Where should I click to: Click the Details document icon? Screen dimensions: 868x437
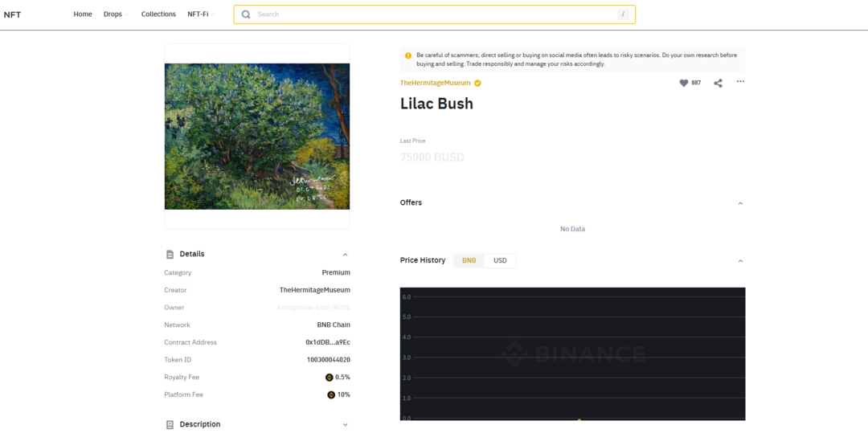click(170, 255)
